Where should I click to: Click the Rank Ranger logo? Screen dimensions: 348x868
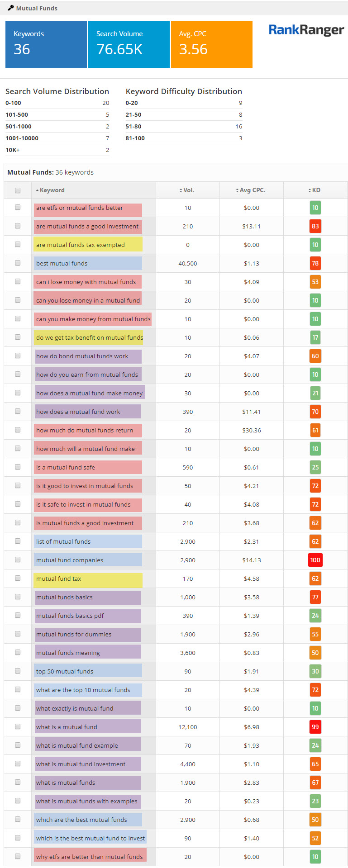[x=306, y=30]
